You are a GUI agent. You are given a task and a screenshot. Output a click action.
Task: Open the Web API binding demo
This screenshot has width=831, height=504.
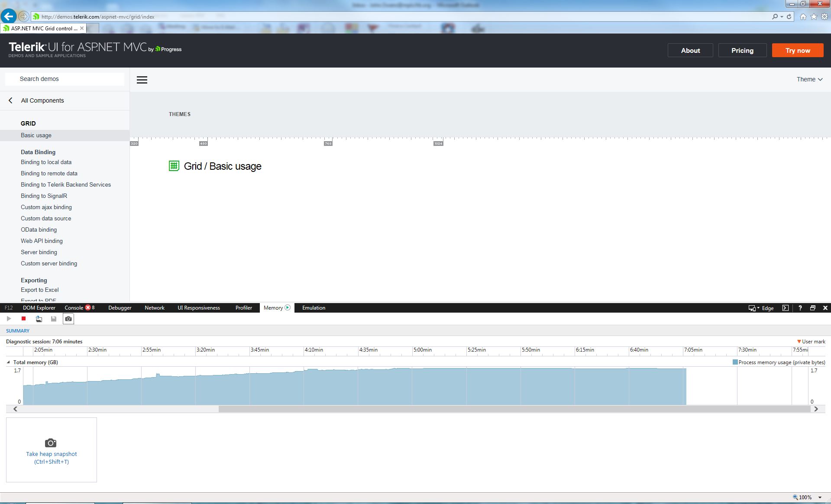[x=42, y=241]
